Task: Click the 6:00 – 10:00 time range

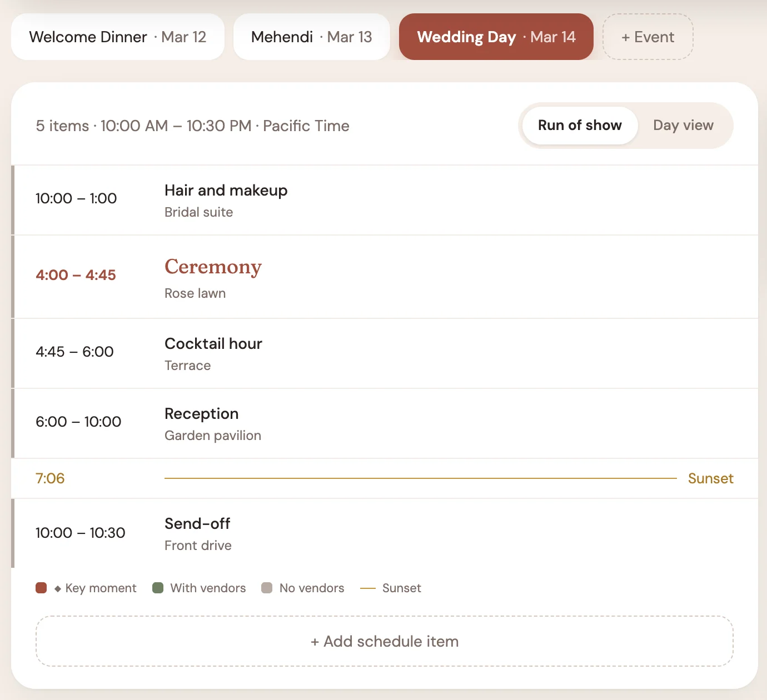Action: [78, 422]
